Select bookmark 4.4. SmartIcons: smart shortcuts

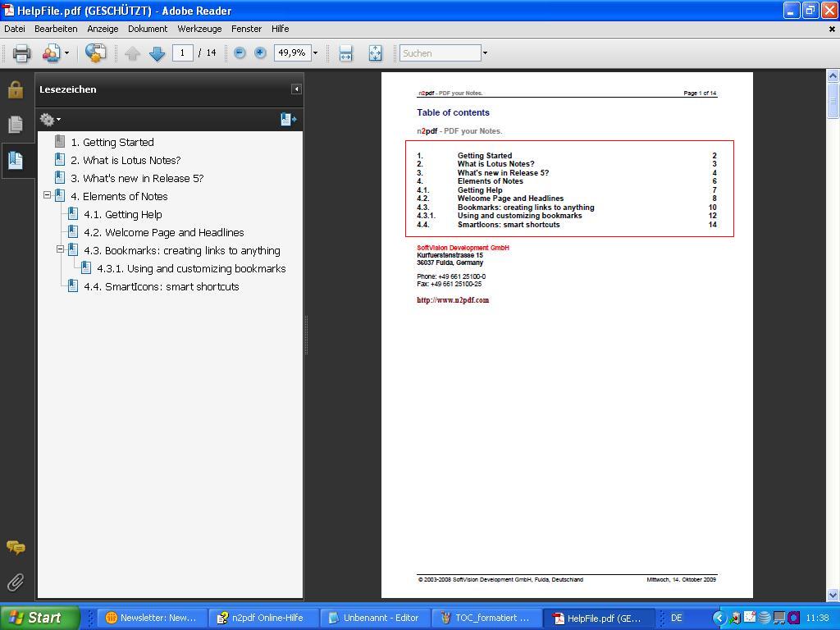pos(162,286)
